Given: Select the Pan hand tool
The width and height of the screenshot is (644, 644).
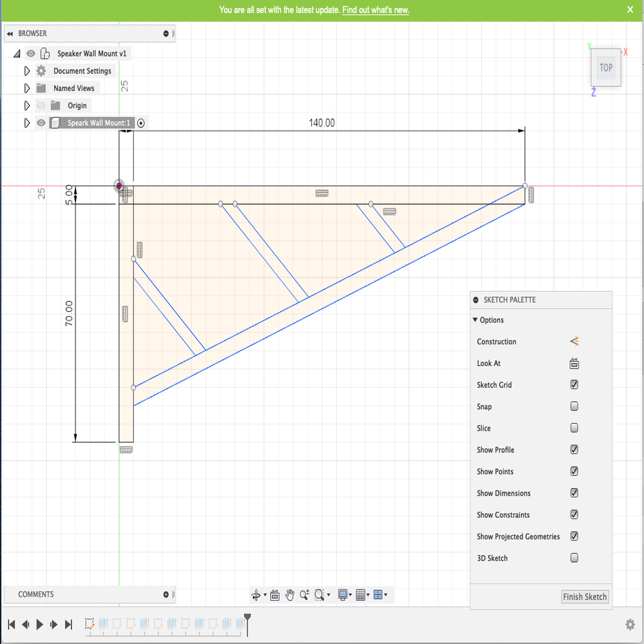Looking at the screenshot, I should [290, 595].
